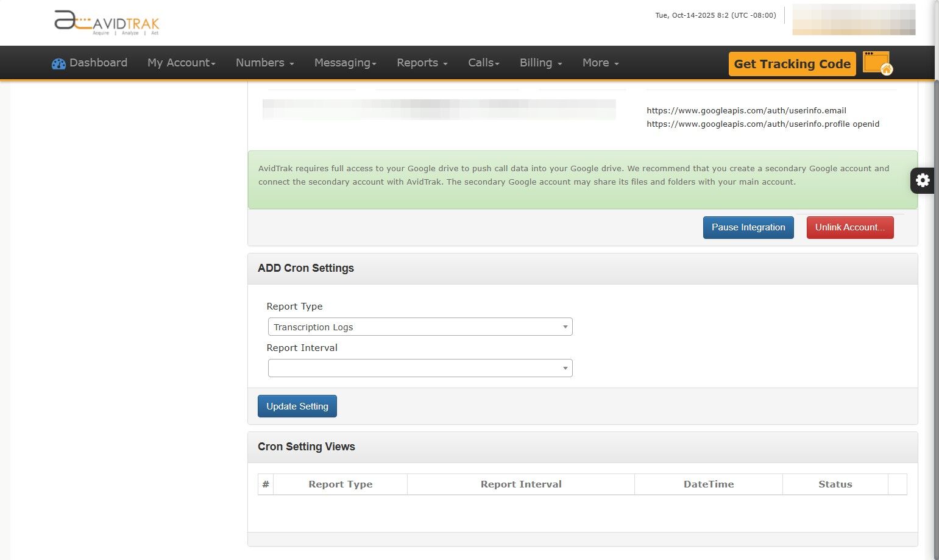The image size is (939, 560).
Task: Click the home window icon
Action: pos(877,63)
